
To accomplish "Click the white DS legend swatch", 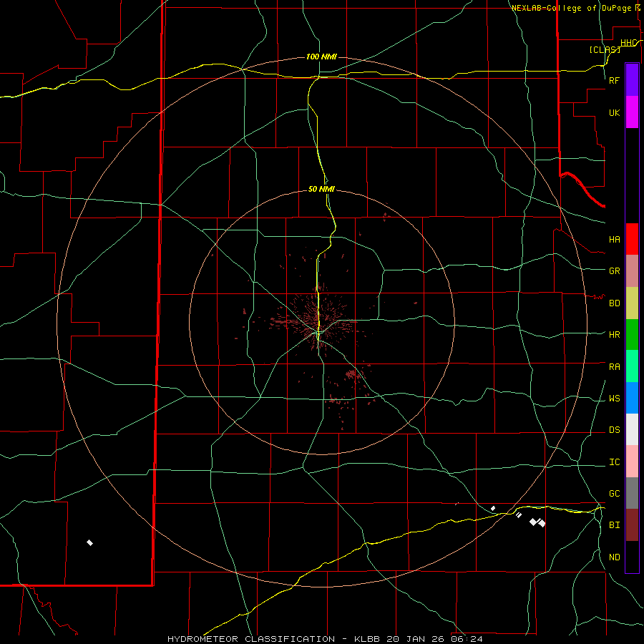I will click(x=632, y=429).
